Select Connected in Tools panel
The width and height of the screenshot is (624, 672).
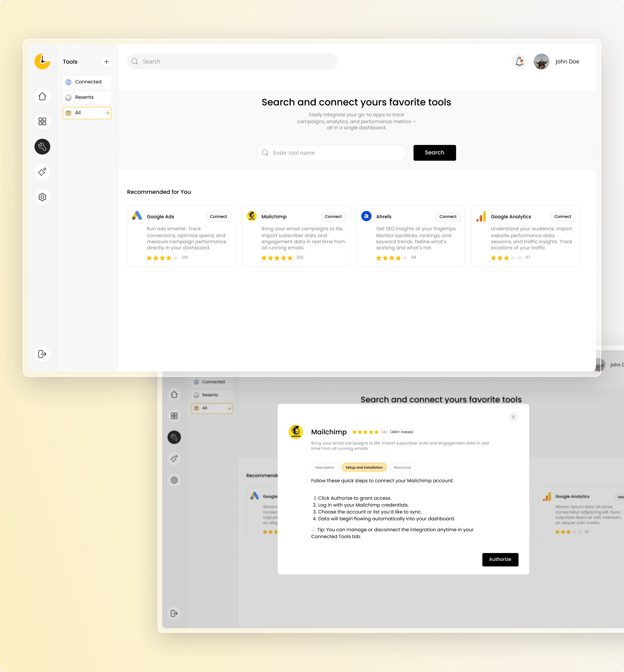87,82
